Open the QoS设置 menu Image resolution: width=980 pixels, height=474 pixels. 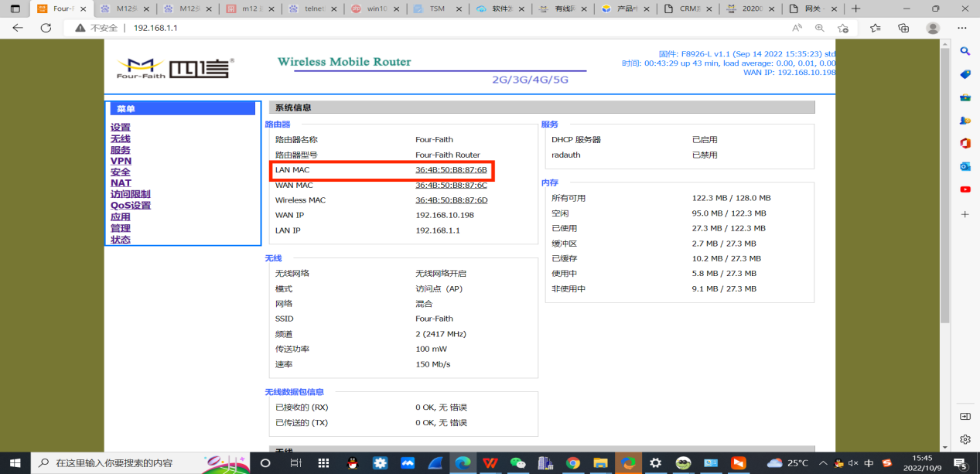tap(131, 206)
